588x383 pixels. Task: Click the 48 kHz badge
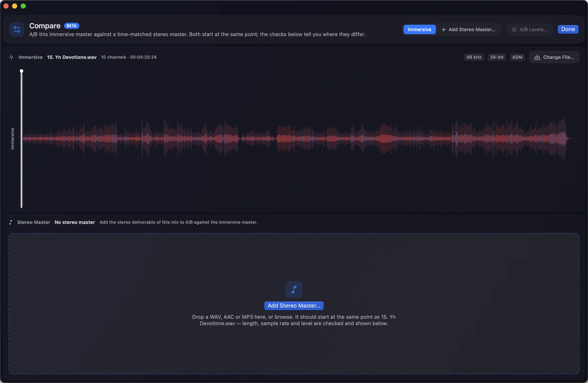coord(474,57)
